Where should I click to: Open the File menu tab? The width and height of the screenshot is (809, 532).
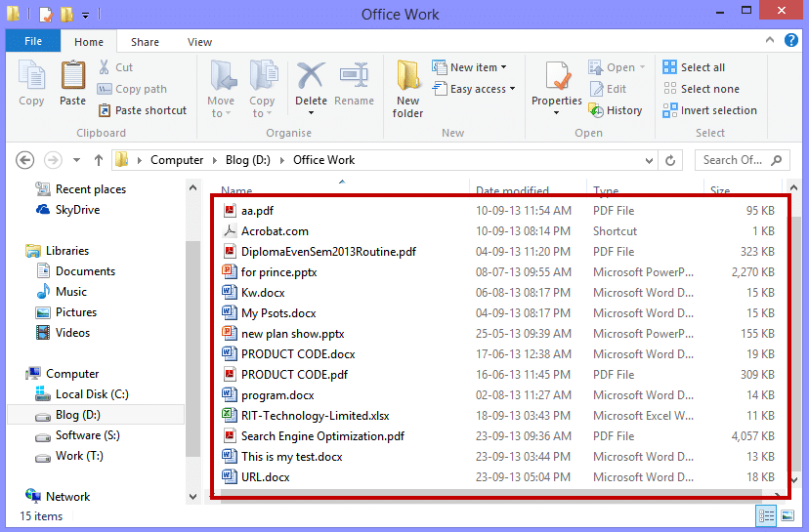32,42
